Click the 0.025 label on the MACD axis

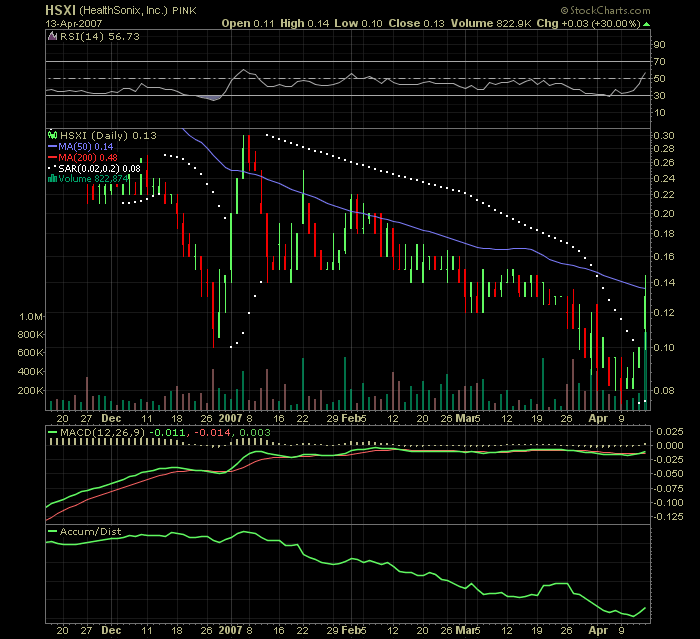coord(670,431)
